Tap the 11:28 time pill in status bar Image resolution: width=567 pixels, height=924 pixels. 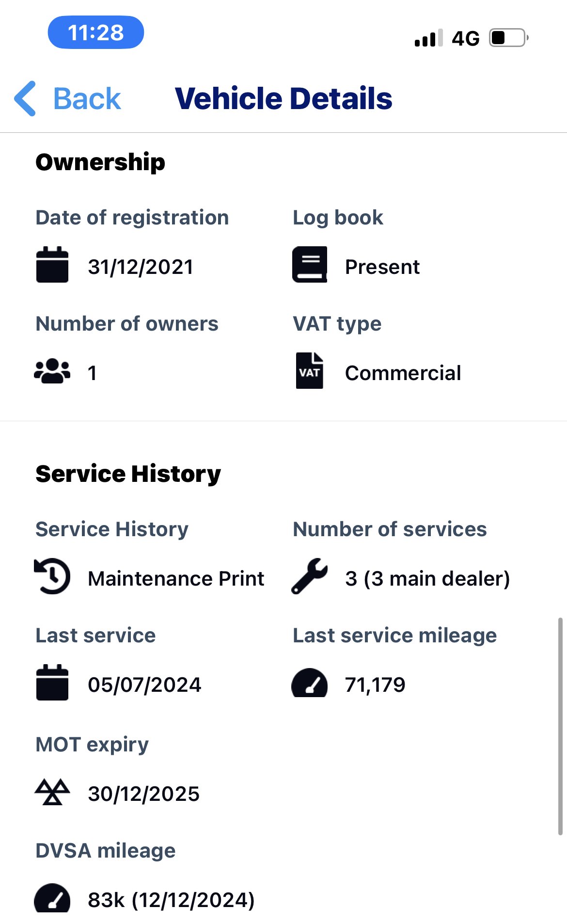tap(96, 32)
